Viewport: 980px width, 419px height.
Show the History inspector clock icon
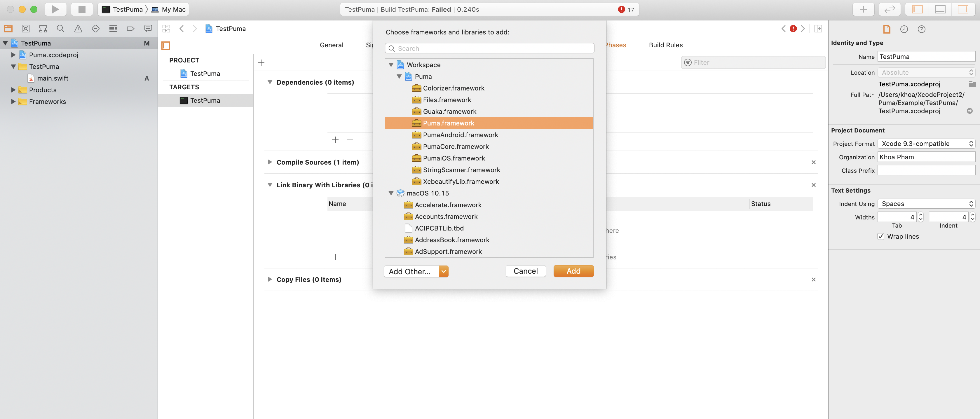[x=904, y=29]
